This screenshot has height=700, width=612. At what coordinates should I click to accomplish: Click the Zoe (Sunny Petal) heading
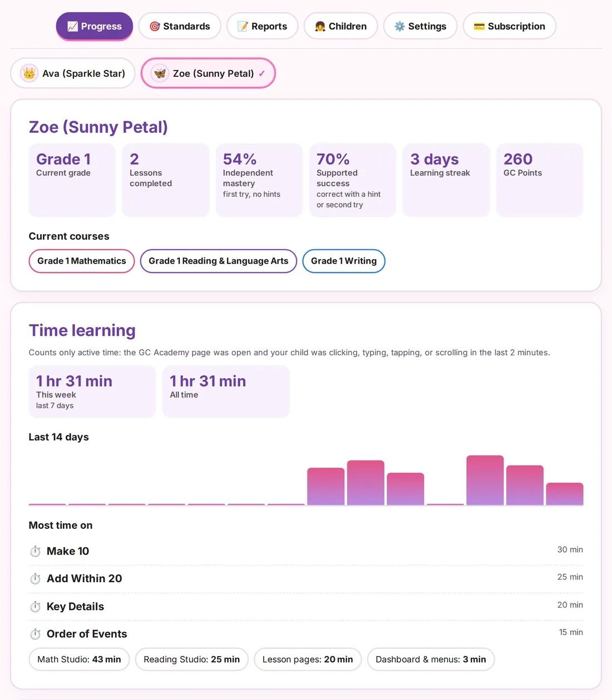click(x=98, y=127)
